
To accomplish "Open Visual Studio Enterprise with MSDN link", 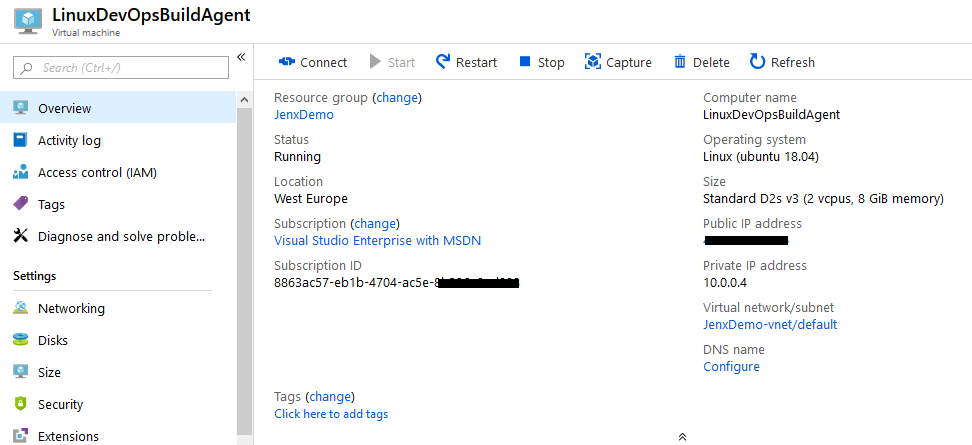I will [378, 240].
